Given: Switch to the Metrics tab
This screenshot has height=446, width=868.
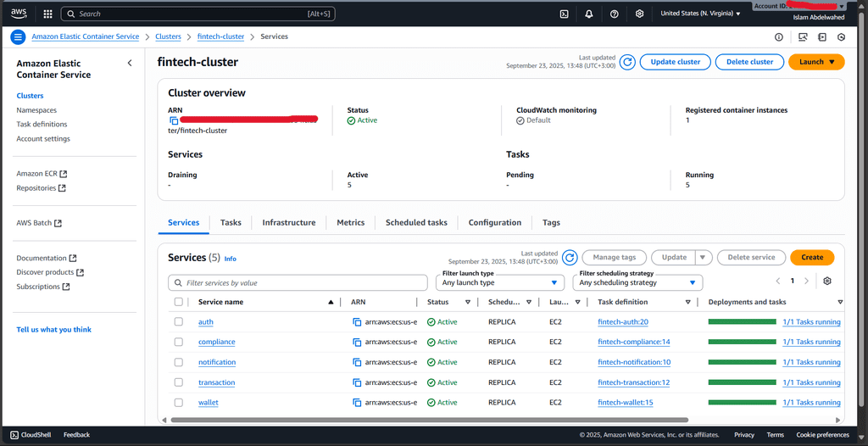Looking at the screenshot, I should click(x=351, y=223).
